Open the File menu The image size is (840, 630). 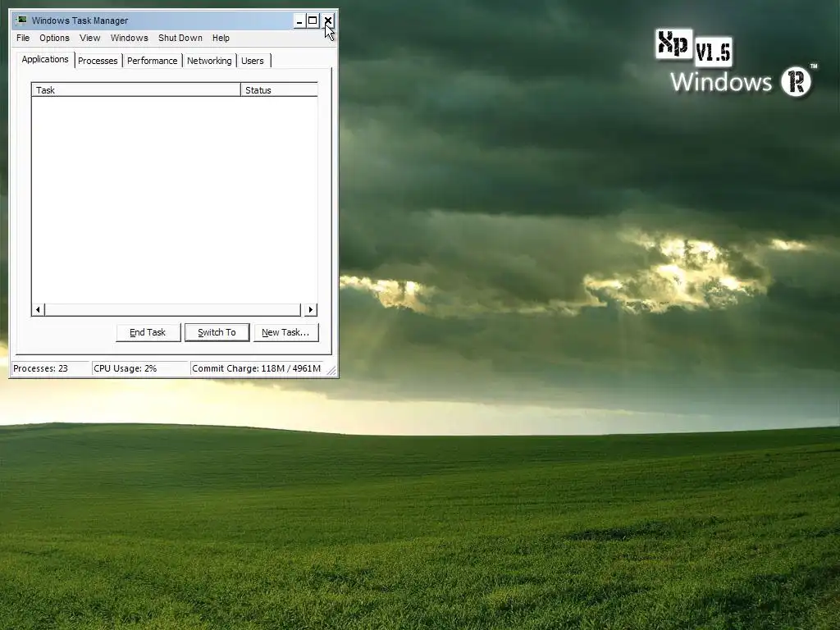point(23,38)
